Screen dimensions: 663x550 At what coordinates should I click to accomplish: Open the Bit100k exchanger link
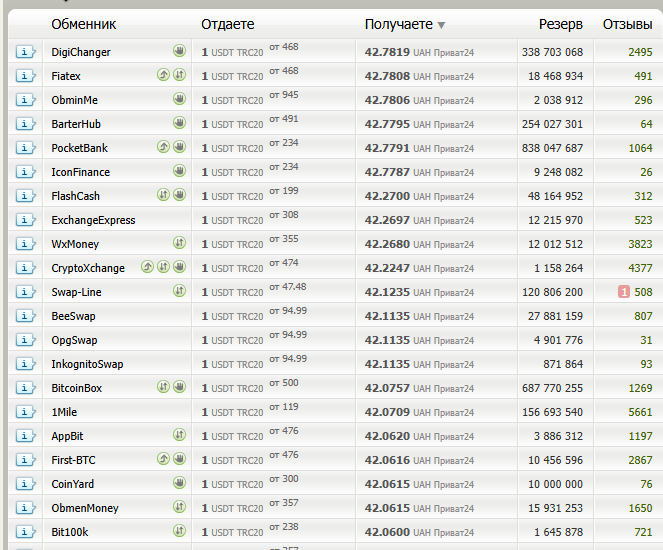(70, 532)
